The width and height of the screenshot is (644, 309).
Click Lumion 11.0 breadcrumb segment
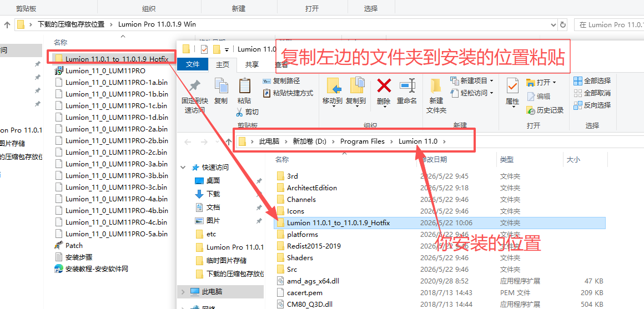(x=417, y=141)
